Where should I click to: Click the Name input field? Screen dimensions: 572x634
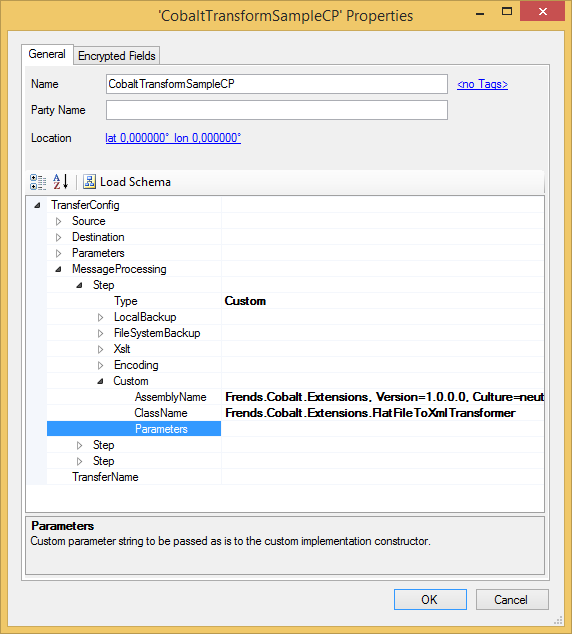tap(277, 84)
